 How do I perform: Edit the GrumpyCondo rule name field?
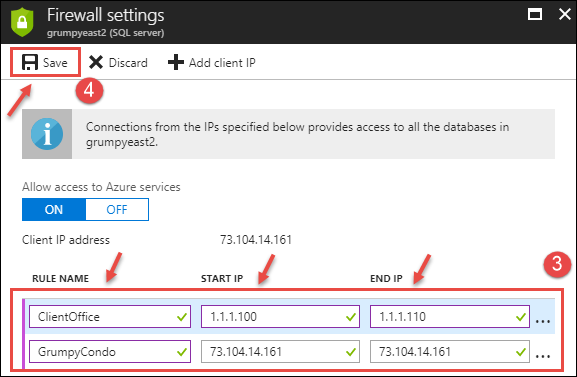[x=110, y=351]
